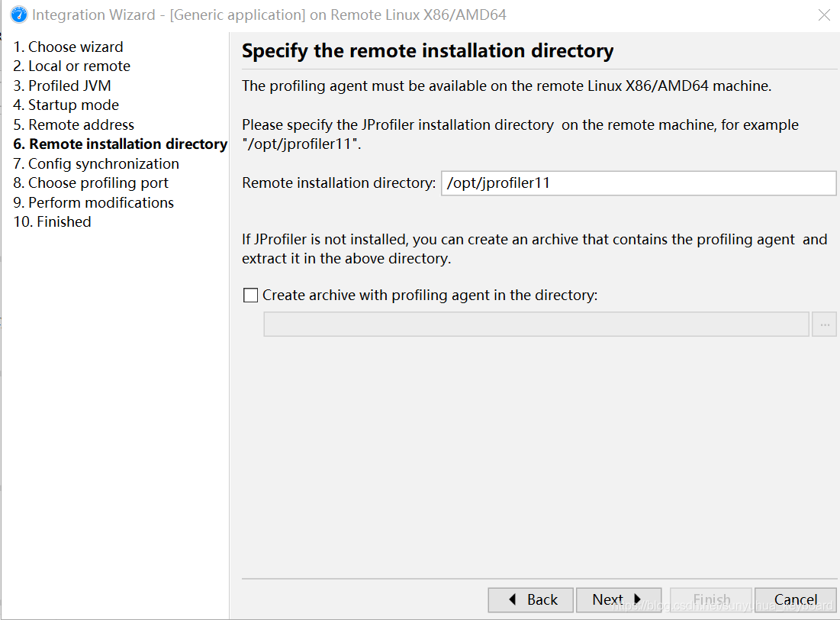
Task: Select step 6. Remote installation directory
Action: pyautogui.click(x=120, y=144)
